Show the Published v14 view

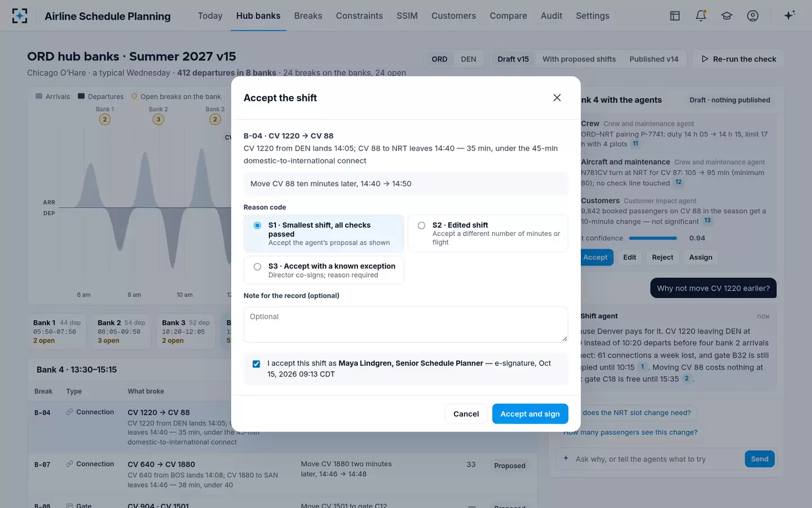[654, 59]
